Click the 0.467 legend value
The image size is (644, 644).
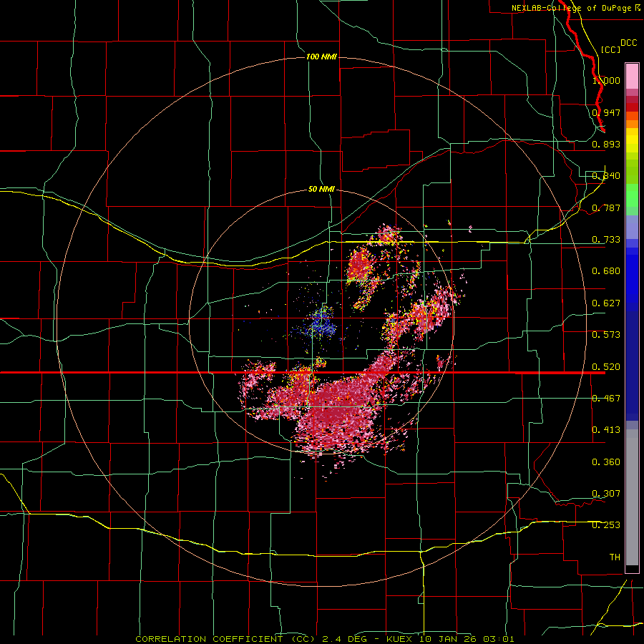point(606,399)
